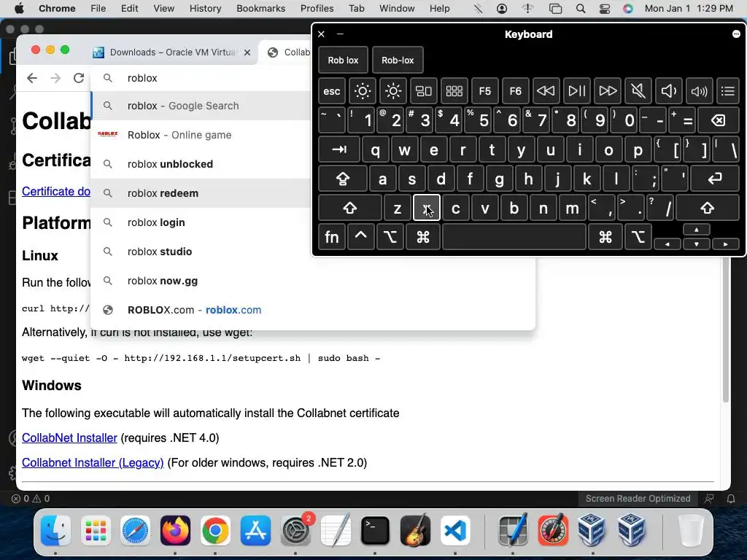
Task: Select 'roblox now.gg' suggestion
Action: pos(312,281)
